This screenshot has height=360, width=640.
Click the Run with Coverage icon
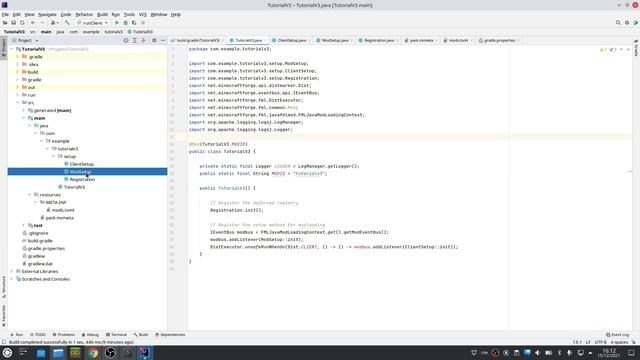tap(134, 23)
